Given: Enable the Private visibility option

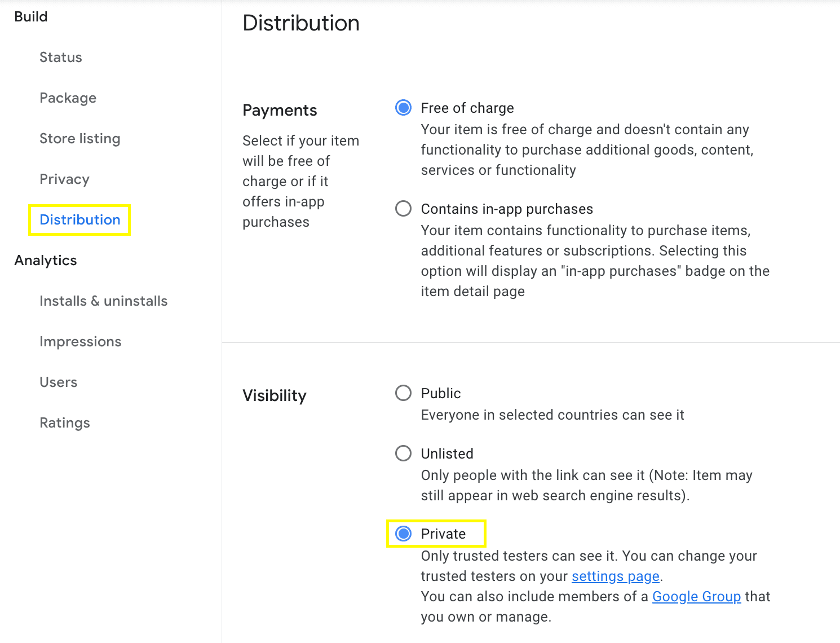Looking at the screenshot, I should pos(403,533).
